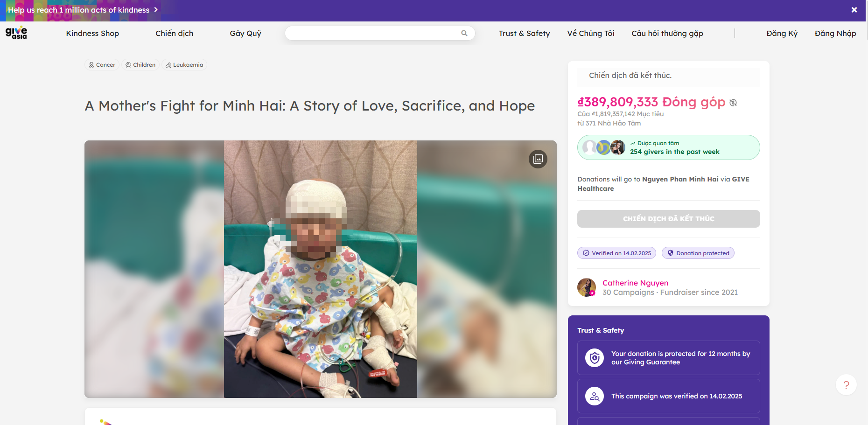The width and height of the screenshot is (868, 425).
Task: Open Trust & Safety in the navigation
Action: 524,33
